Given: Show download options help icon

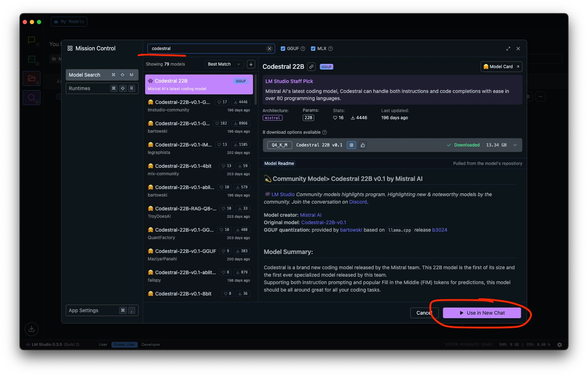Looking at the screenshot, I should point(324,132).
